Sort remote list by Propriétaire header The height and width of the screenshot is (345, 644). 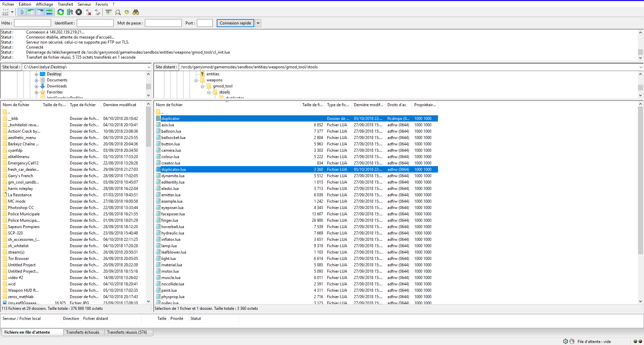425,105
